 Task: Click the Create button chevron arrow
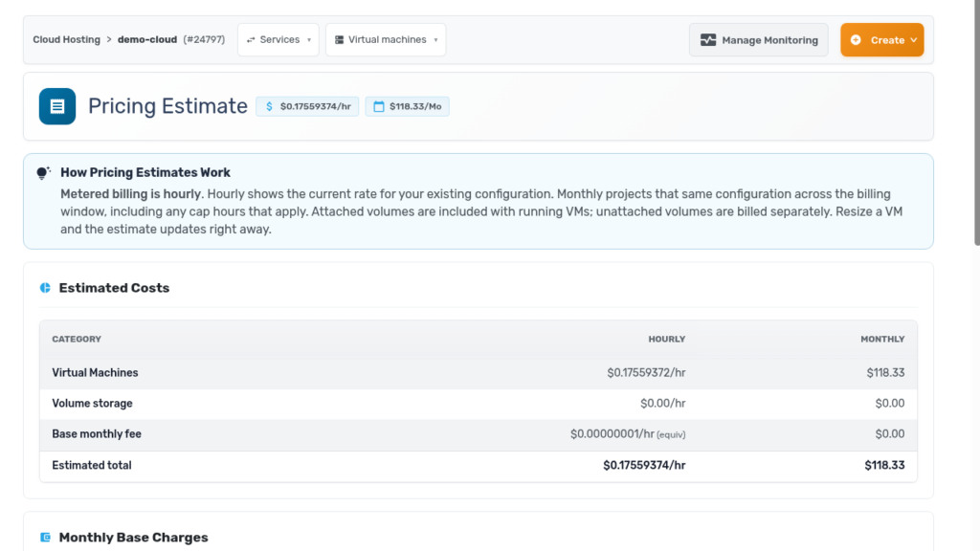914,40
